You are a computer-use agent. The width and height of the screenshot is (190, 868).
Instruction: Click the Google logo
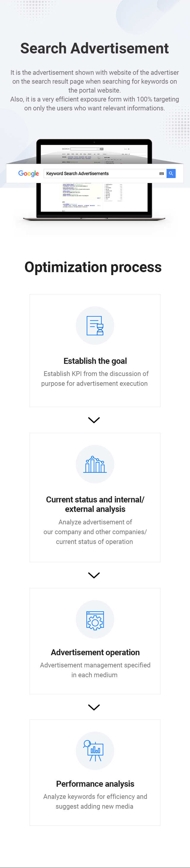28,174
